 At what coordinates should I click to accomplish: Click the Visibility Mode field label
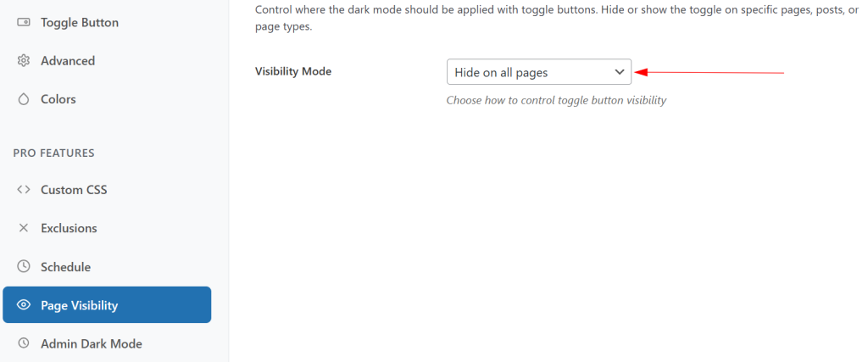(x=293, y=71)
